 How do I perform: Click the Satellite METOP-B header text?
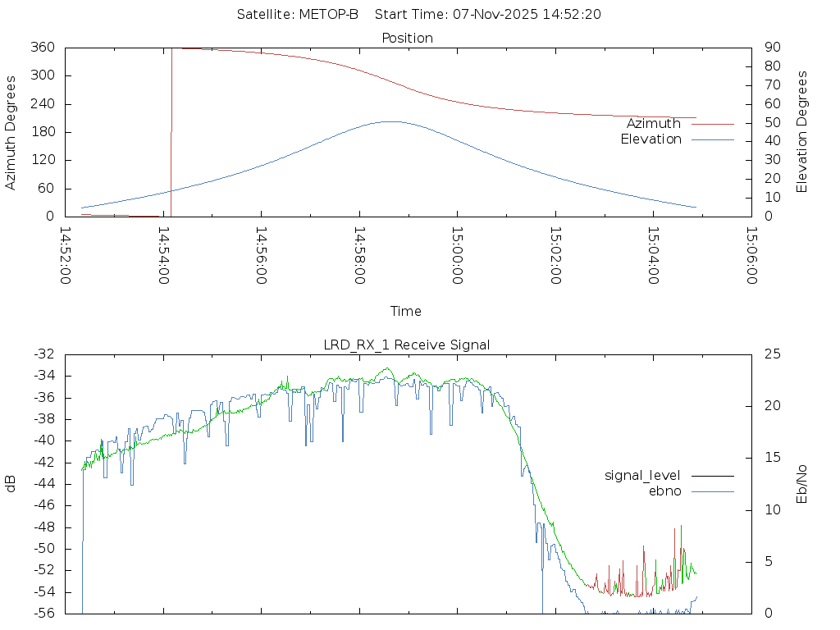click(x=297, y=14)
